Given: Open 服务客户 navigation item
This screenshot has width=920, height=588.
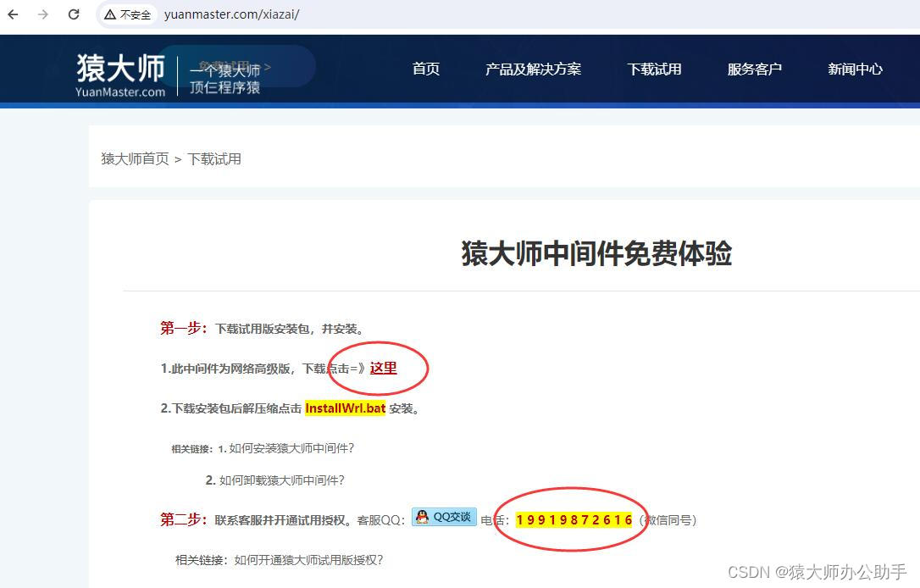Looking at the screenshot, I should point(755,69).
